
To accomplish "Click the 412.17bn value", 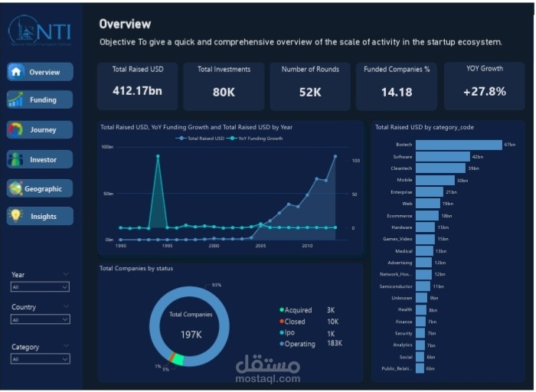I will pyautogui.click(x=137, y=90).
